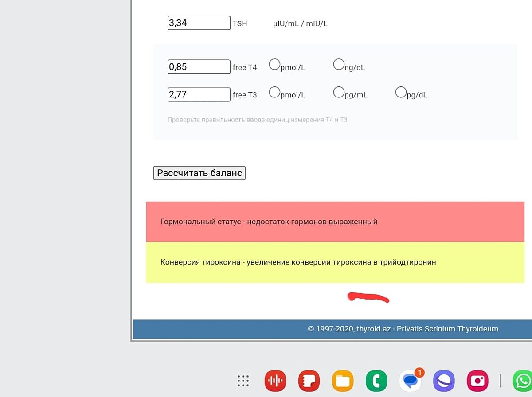Select pmol/L unit for free T3
This screenshot has height=397, width=532.
click(x=275, y=92)
